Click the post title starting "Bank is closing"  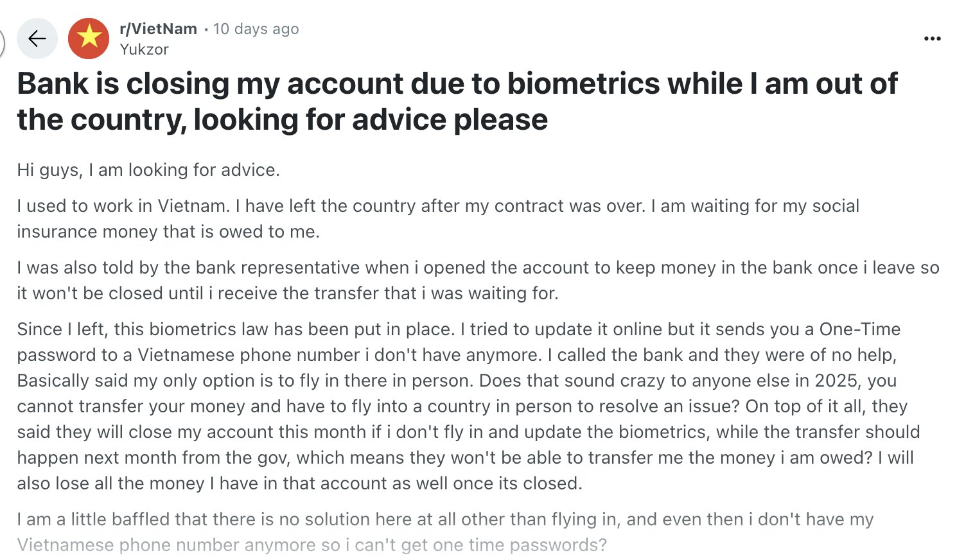457,101
